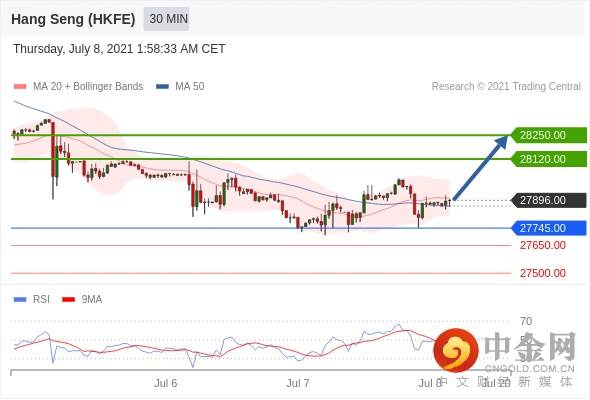Click the RSI 70 level label
Screen dimensions: 590x400
click(x=526, y=321)
